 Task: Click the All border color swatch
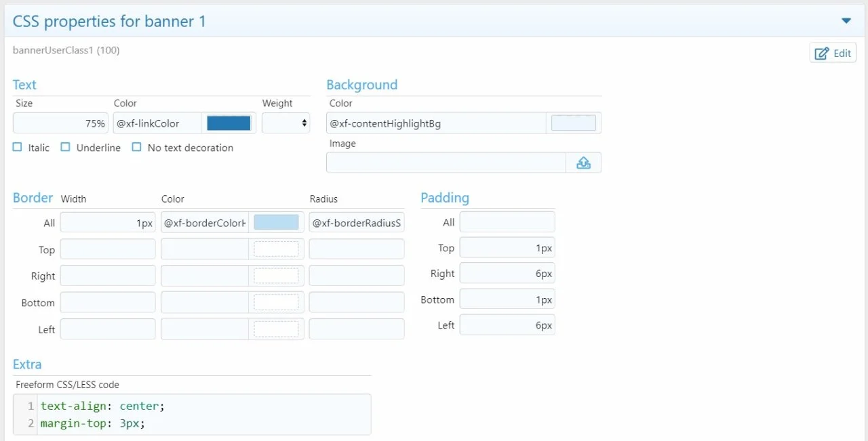pyautogui.click(x=276, y=222)
